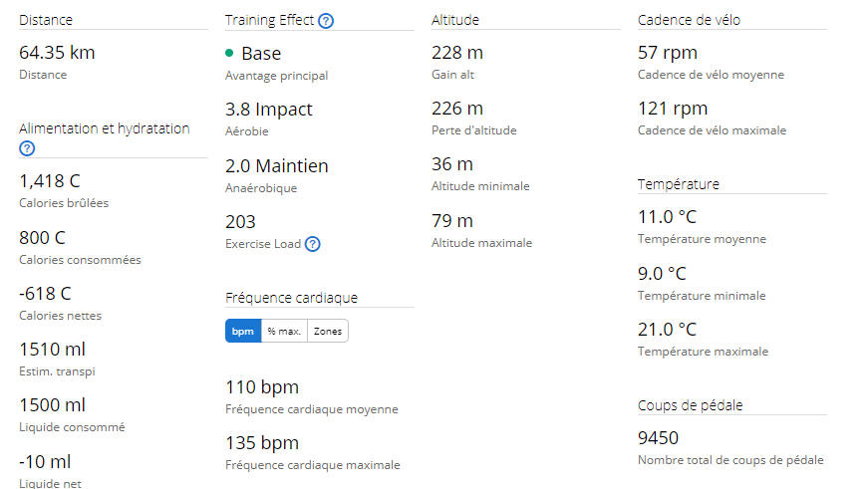Click the Fréquence cardiaque section heading
Viewport: 868px width, 489px height.
click(292, 298)
